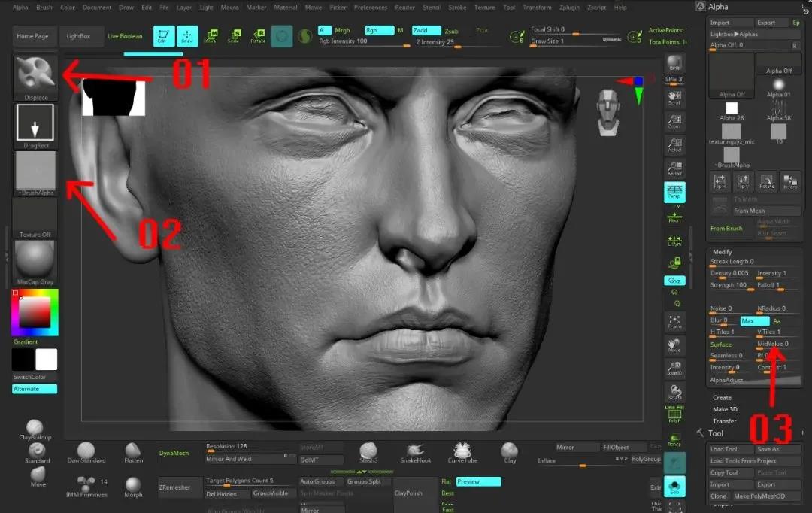Open the DragRect stroke selector

pos(35,125)
